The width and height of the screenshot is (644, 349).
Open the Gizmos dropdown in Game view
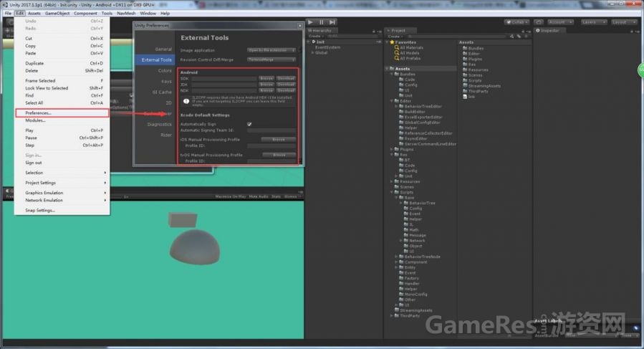point(292,196)
